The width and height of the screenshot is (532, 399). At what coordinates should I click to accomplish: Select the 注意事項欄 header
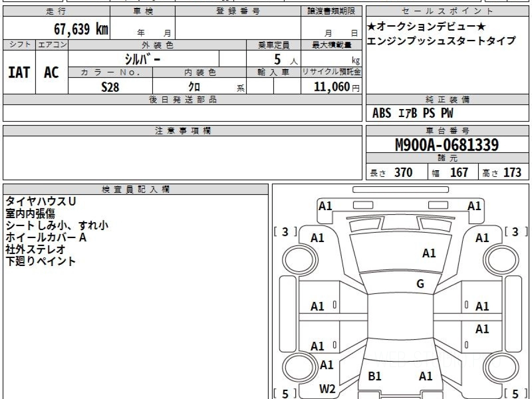183,131
